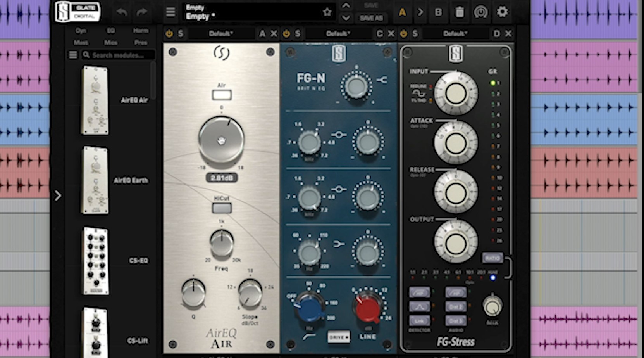Screen dimensions: 644x358
Task: Toggle power on slot D FG-Stress
Action: pyautogui.click(x=404, y=34)
